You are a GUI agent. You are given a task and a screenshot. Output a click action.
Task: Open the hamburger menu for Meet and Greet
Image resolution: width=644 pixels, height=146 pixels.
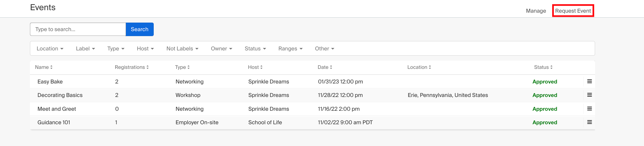pos(589,109)
